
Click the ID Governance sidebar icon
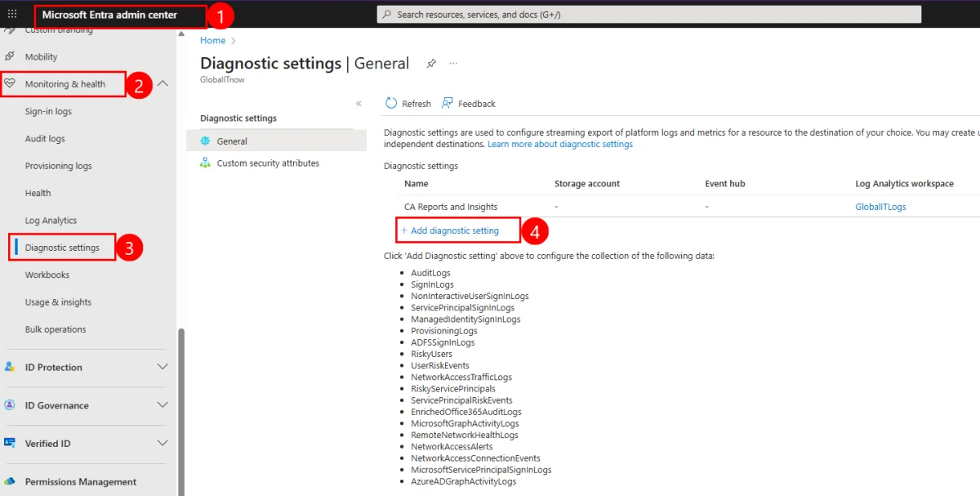pos(10,405)
